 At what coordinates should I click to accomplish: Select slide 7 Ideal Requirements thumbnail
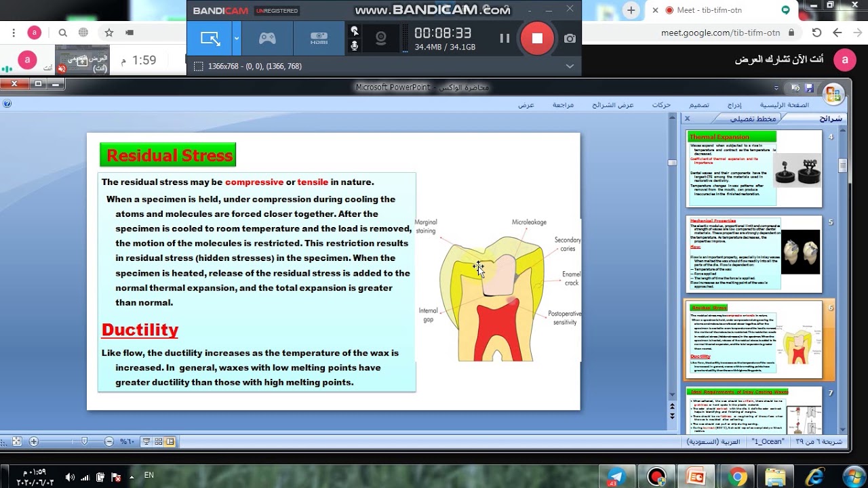click(754, 411)
